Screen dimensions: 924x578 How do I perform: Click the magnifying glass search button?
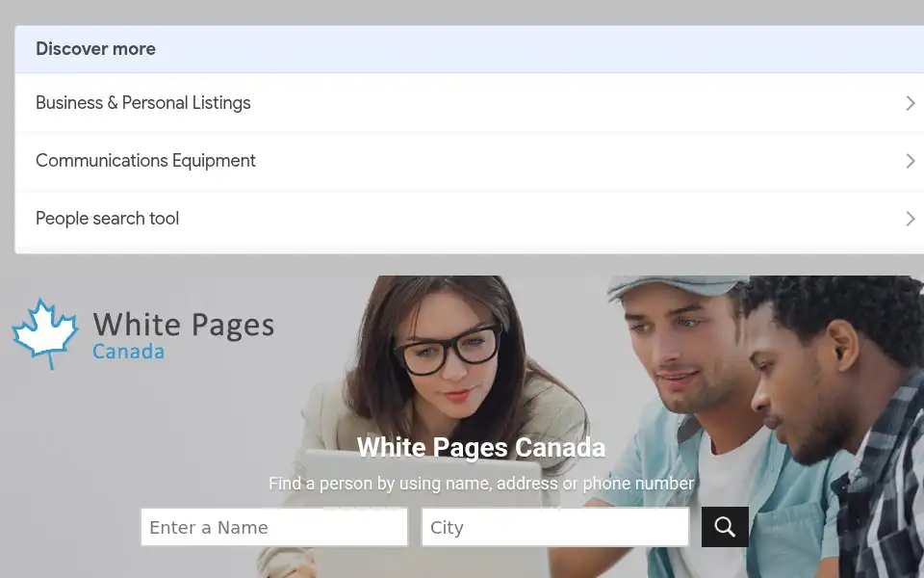(725, 527)
